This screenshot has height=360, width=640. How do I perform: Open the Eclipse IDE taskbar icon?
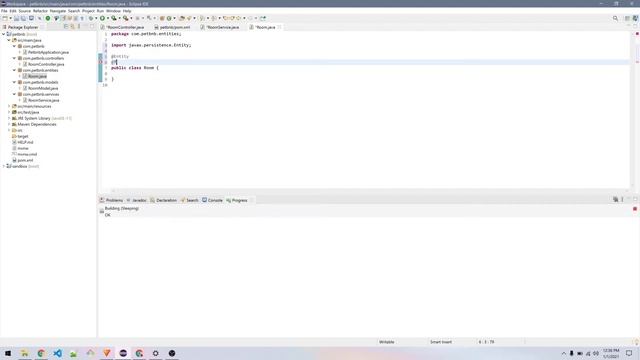(x=123, y=353)
